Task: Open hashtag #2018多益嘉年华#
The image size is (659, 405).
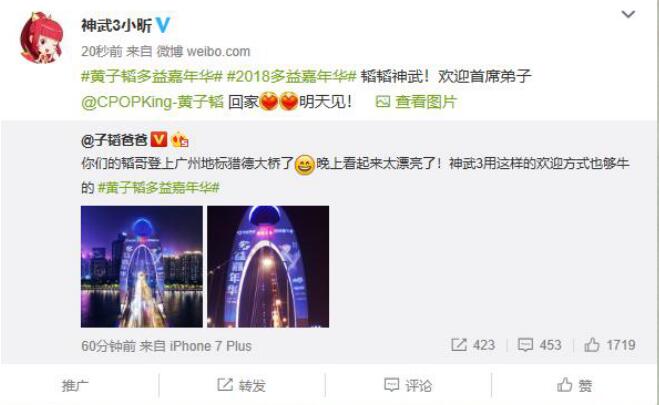Action: point(291,76)
